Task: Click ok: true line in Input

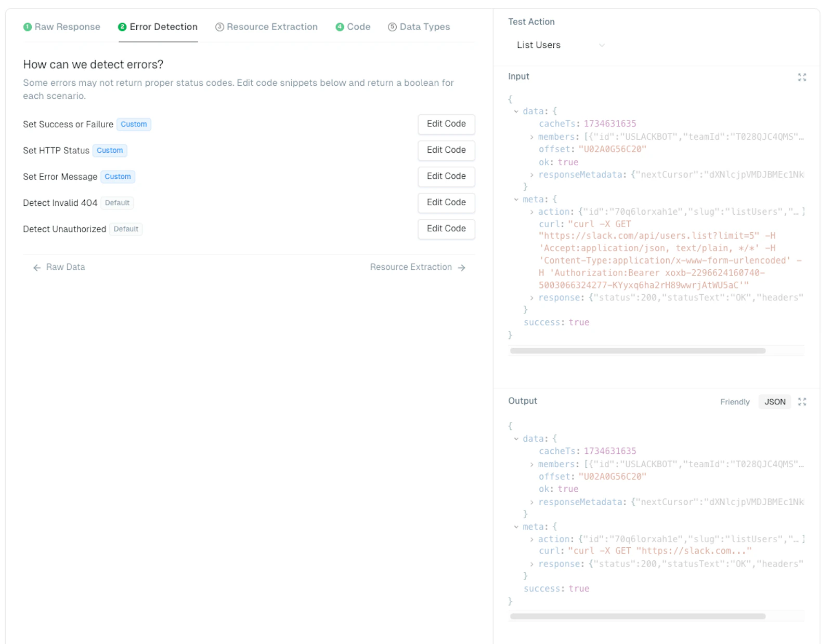Action: tap(558, 162)
